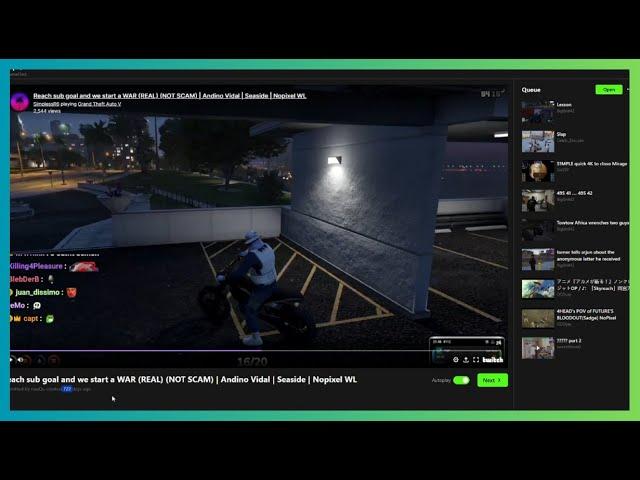Click the volume icon in video controls
Viewport: 640px width, 480px height.
[x=21, y=360]
